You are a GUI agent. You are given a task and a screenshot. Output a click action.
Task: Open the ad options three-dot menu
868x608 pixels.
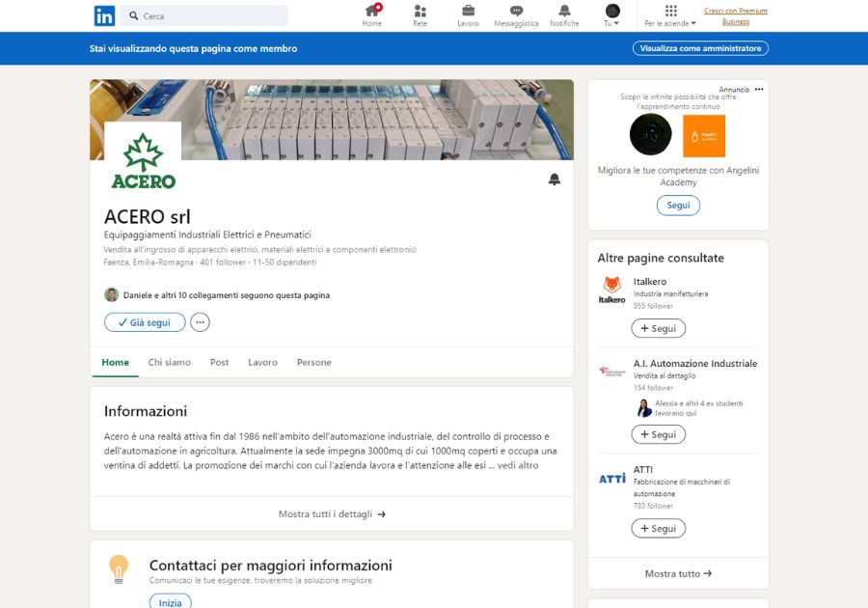(x=759, y=89)
